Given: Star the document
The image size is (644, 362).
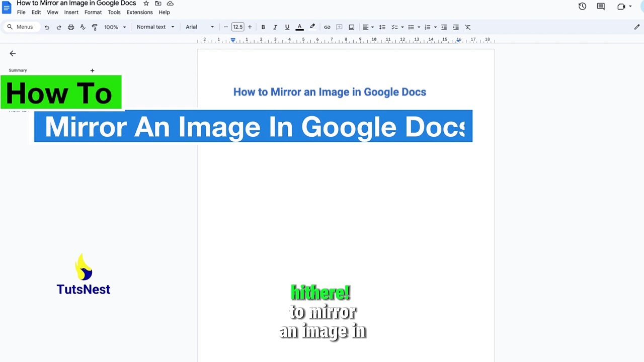Looking at the screenshot, I should 146,4.
